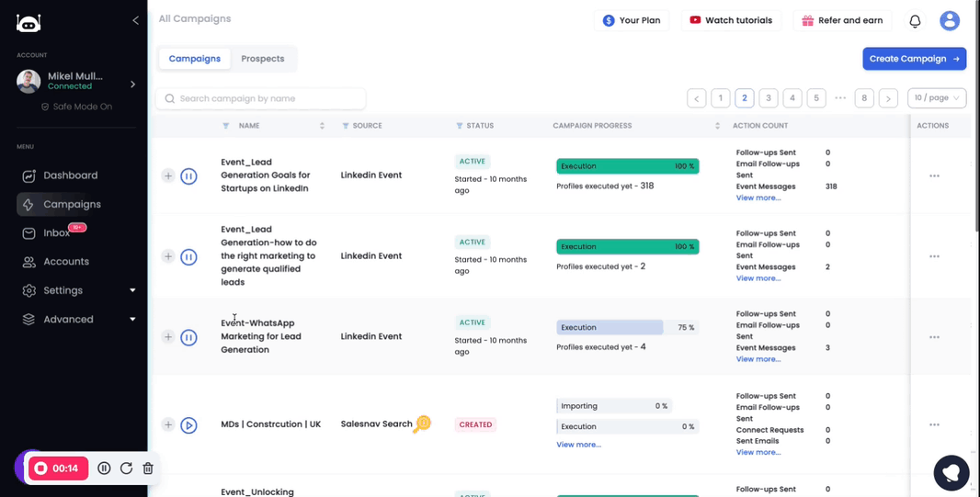Click the Create Campaign button
The image size is (980, 497).
(x=915, y=59)
